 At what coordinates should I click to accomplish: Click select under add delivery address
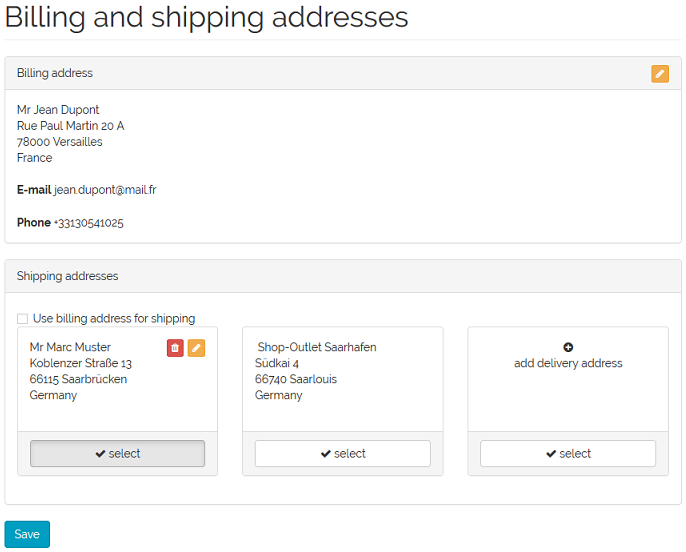(x=568, y=453)
